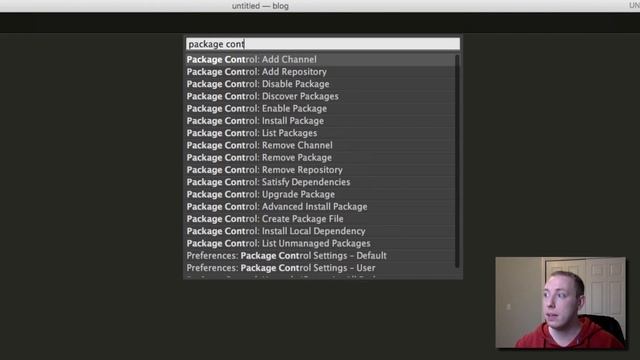
Task: Select Package Control: Advanced Install Package
Action: 320,207
